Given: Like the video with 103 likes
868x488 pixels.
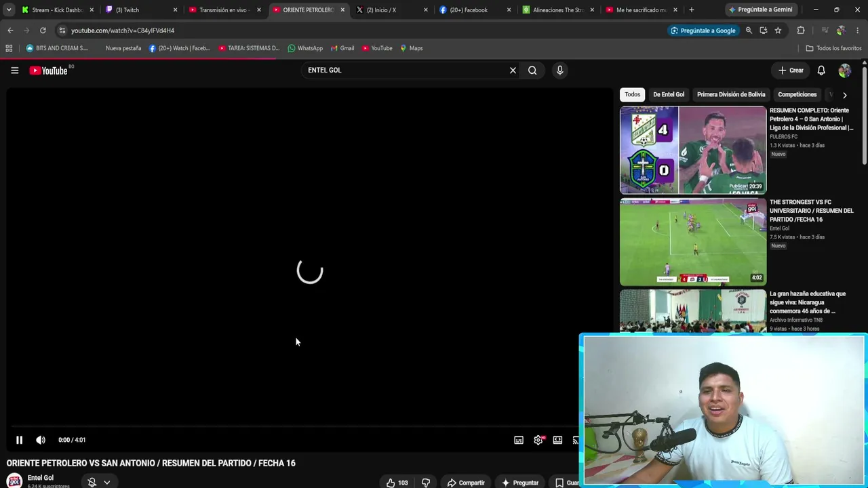Looking at the screenshot, I should coord(397,483).
